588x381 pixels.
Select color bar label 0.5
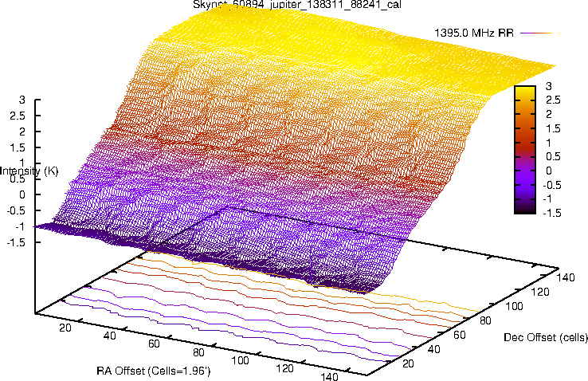(x=553, y=157)
